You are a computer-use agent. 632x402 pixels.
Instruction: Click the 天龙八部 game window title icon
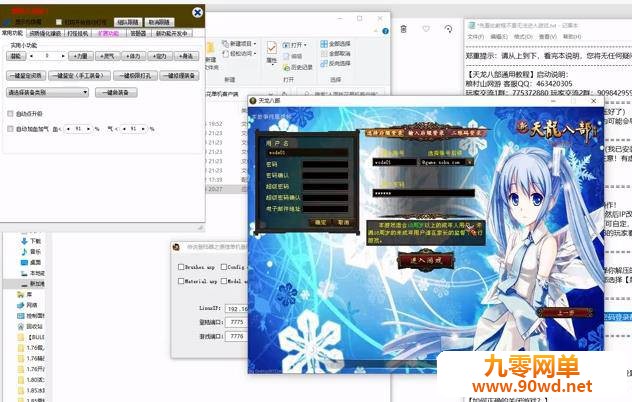click(253, 100)
